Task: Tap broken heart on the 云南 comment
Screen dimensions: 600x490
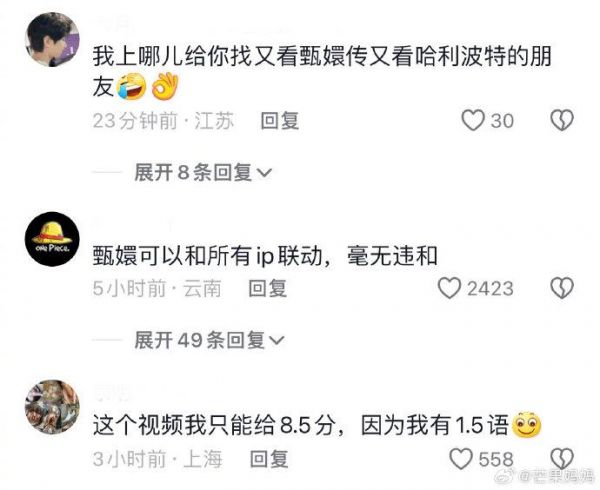Action: point(562,288)
